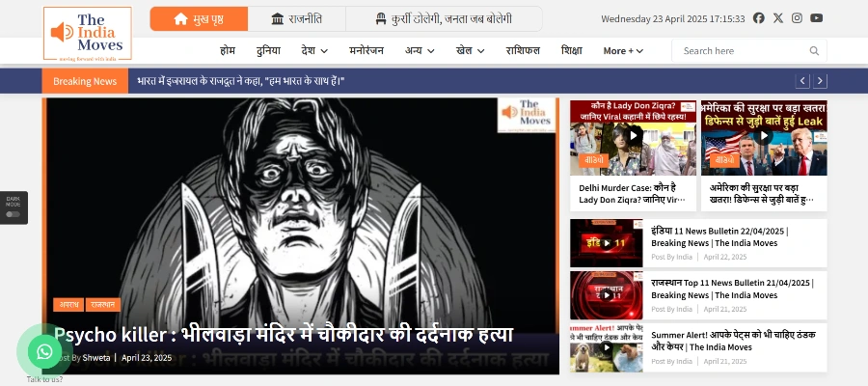868x386 pixels.
Task: Open WhatsApp chat bubble
Action: pyautogui.click(x=44, y=352)
